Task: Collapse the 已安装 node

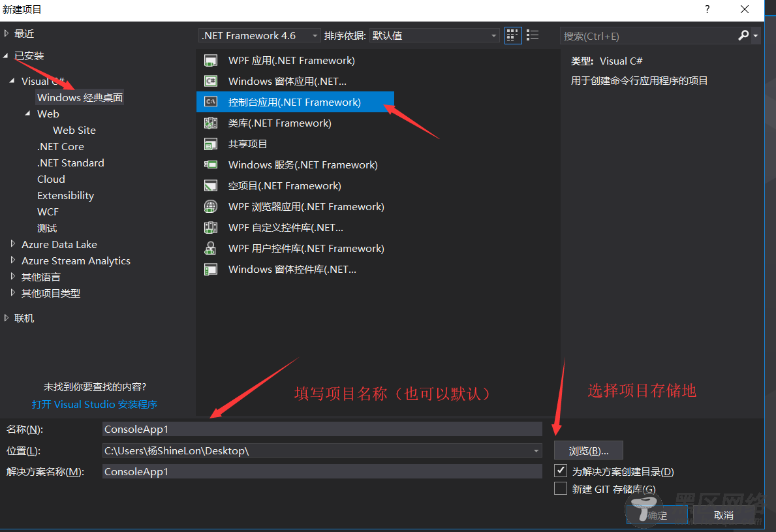Action: [6, 56]
